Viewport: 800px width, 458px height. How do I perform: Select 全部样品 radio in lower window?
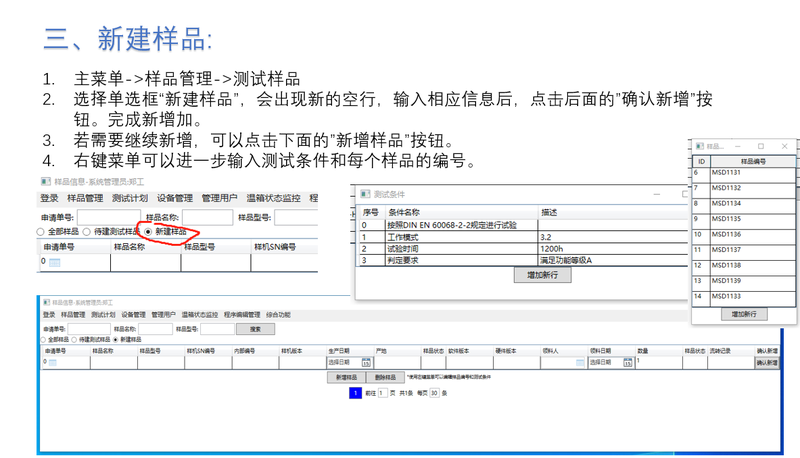[43, 339]
